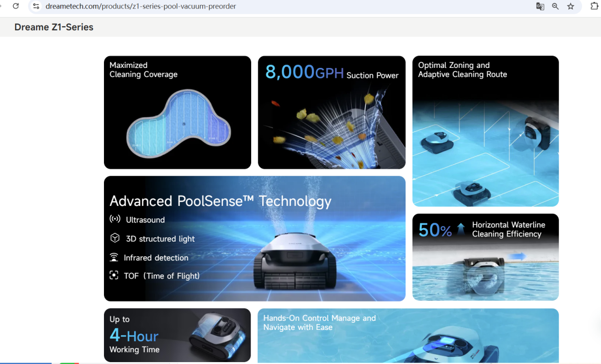Click the ultrasound sensor icon
601x364 pixels.
click(x=115, y=219)
